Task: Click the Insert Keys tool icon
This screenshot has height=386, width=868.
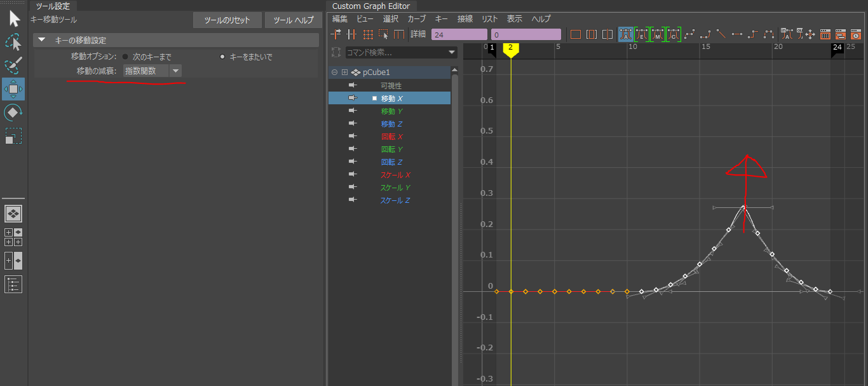Action: click(x=351, y=34)
